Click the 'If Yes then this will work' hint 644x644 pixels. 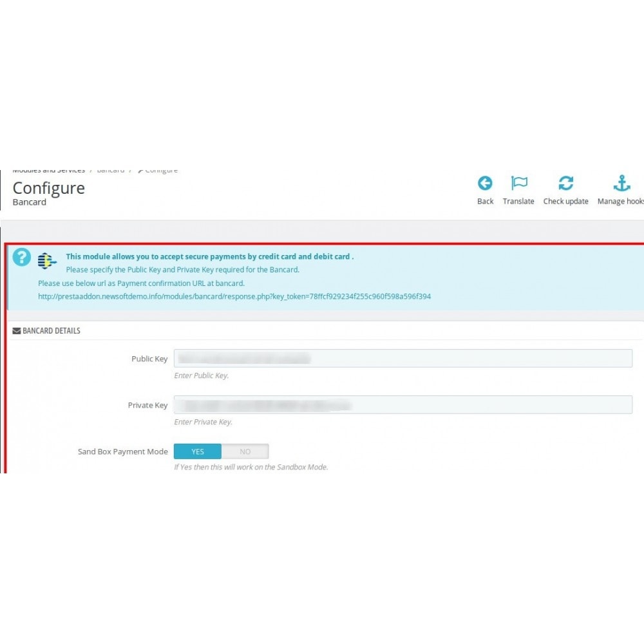251,468
